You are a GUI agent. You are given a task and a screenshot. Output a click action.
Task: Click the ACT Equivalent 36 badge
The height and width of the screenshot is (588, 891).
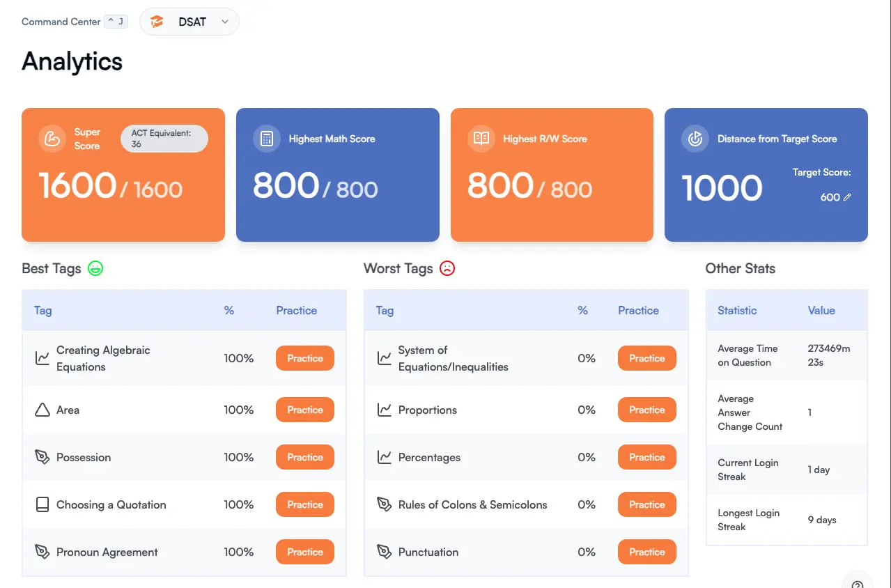pos(164,139)
